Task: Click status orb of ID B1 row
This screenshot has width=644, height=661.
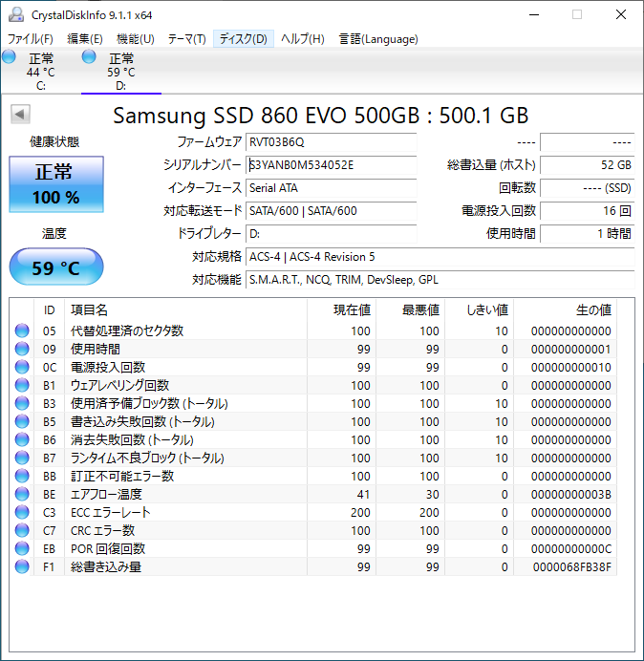Action: point(22,385)
